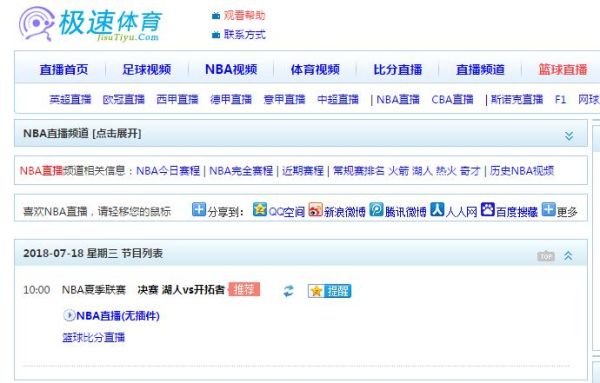Open the 常规赛排名 link

click(x=359, y=171)
